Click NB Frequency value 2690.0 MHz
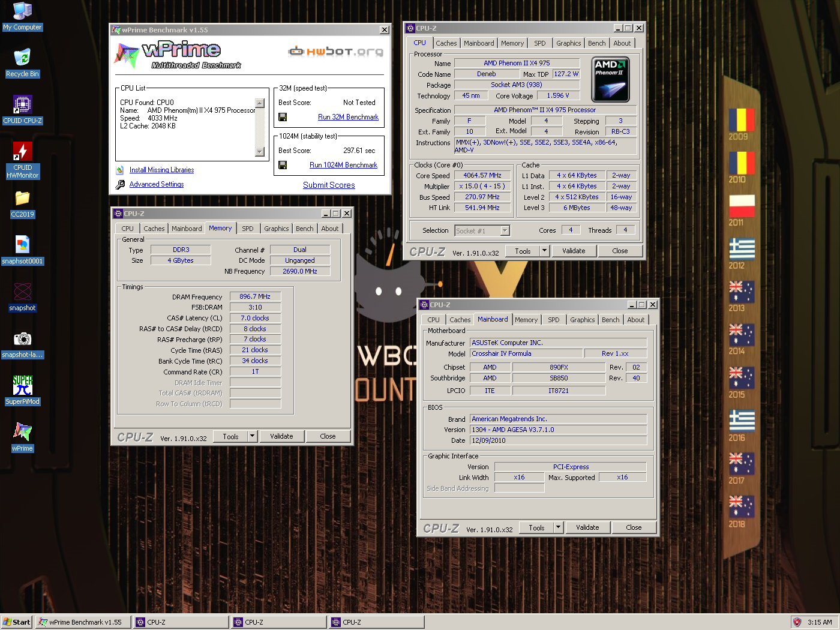 coord(299,271)
